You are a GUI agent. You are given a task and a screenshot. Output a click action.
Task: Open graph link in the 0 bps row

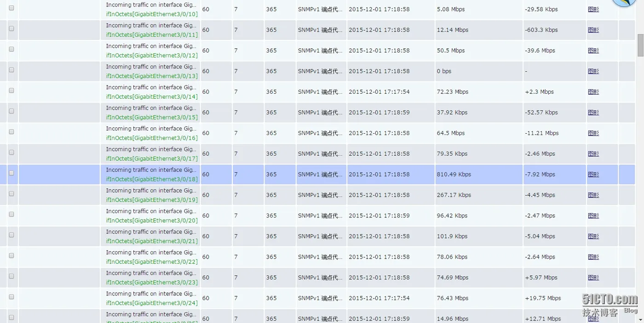coord(593,71)
